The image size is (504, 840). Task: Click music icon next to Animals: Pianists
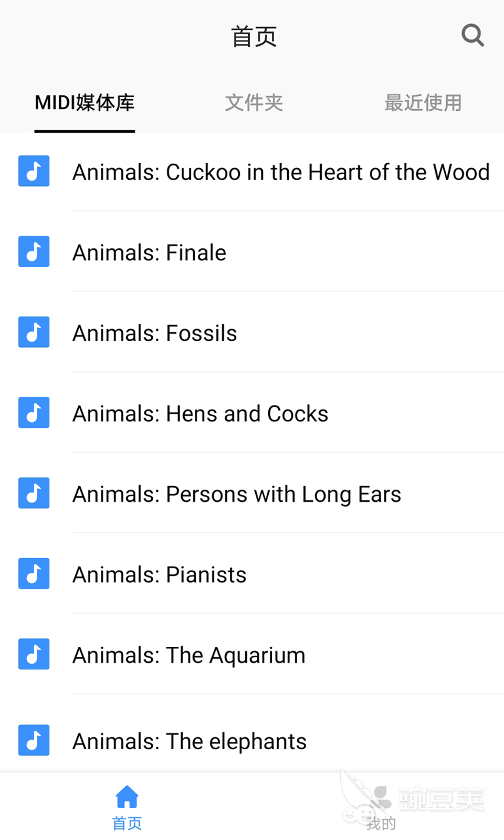click(34, 573)
